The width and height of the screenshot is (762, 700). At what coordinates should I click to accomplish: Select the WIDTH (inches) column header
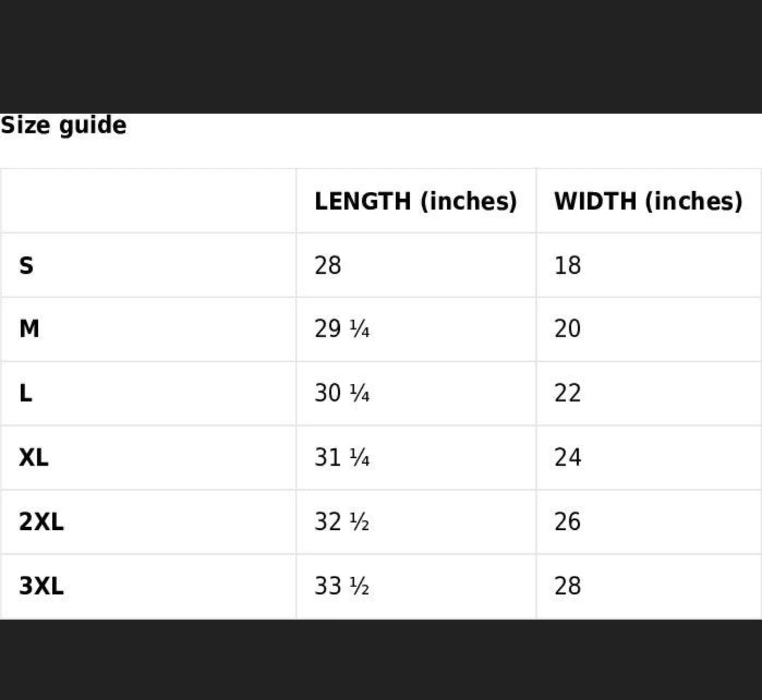tap(648, 201)
